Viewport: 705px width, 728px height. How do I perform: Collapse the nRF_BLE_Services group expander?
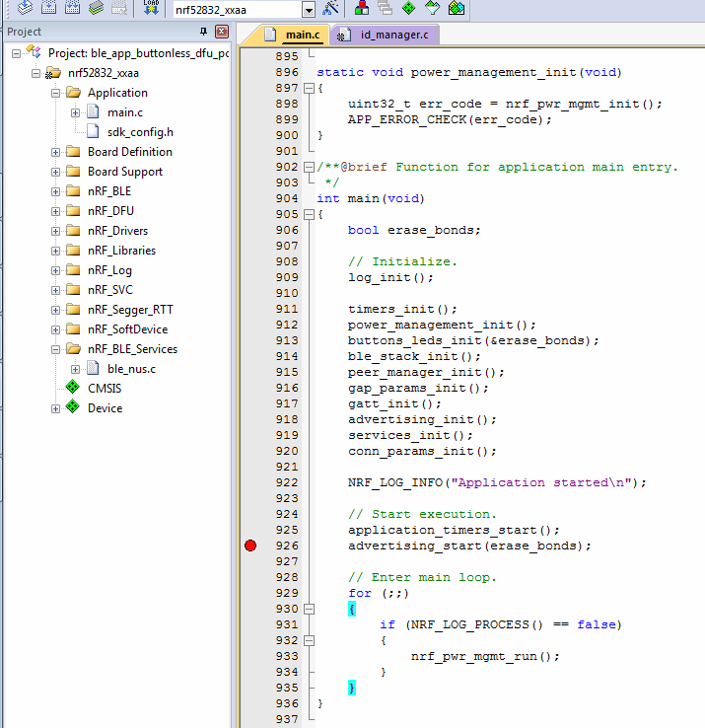pyautogui.click(x=55, y=349)
